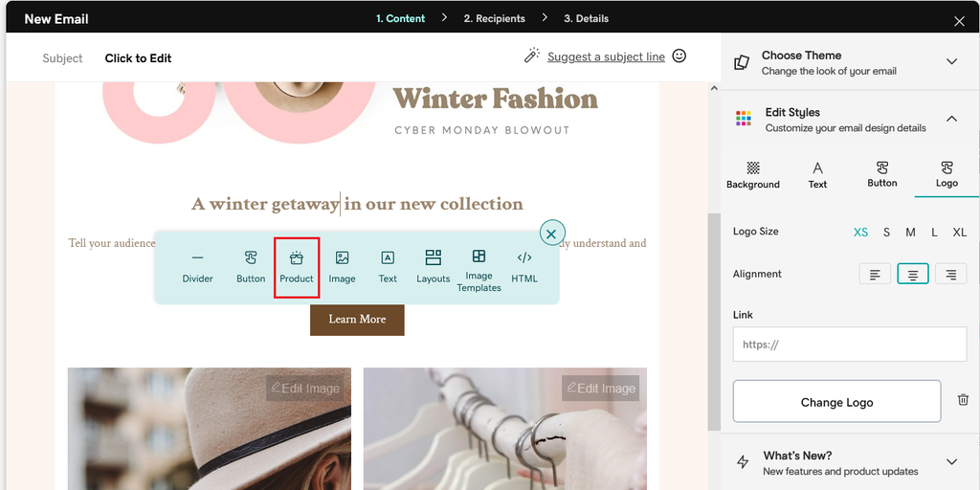Image resolution: width=980 pixels, height=490 pixels.
Task: Insert a Text block
Action: click(x=388, y=267)
